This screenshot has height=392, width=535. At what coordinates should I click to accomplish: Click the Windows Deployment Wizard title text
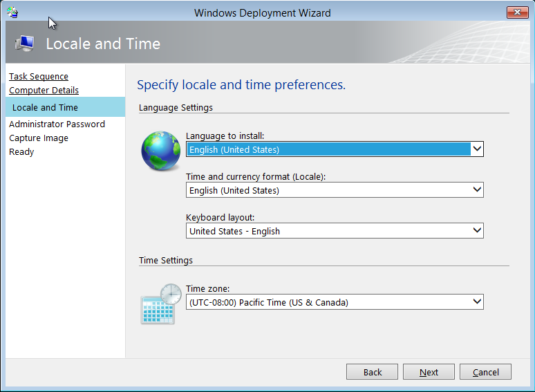(x=263, y=13)
